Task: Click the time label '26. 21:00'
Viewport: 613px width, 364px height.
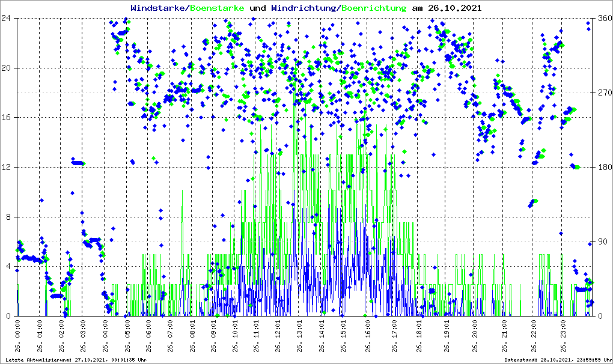Action: tap(504, 336)
